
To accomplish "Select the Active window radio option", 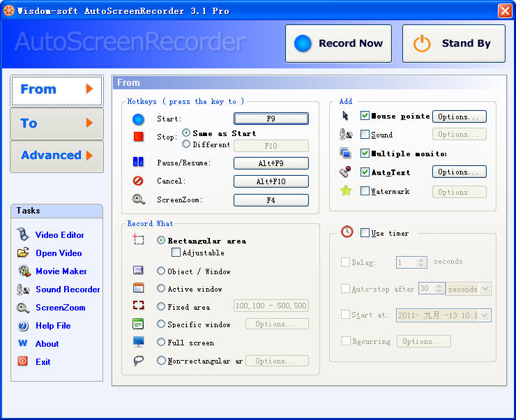I will click(x=161, y=288).
